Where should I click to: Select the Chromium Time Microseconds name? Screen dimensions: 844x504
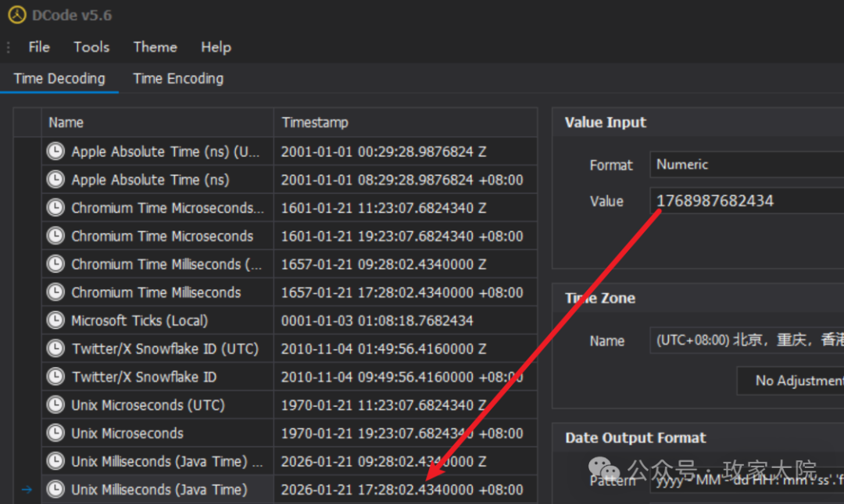coord(162,236)
